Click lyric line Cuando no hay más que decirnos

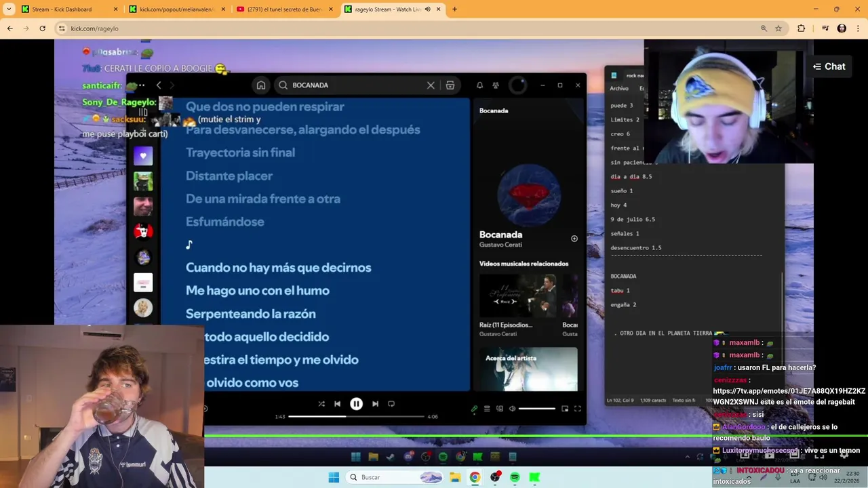coord(278,268)
